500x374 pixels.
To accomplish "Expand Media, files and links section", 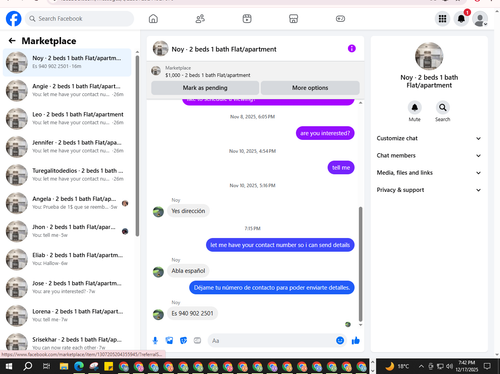I will 429,173.
